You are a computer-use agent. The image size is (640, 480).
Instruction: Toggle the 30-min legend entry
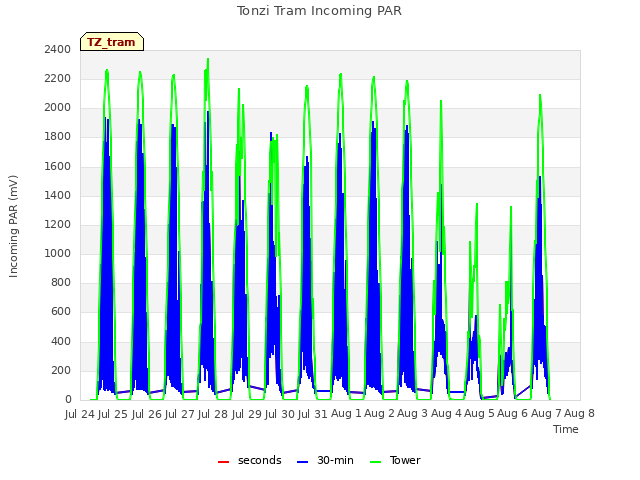[x=325, y=460]
